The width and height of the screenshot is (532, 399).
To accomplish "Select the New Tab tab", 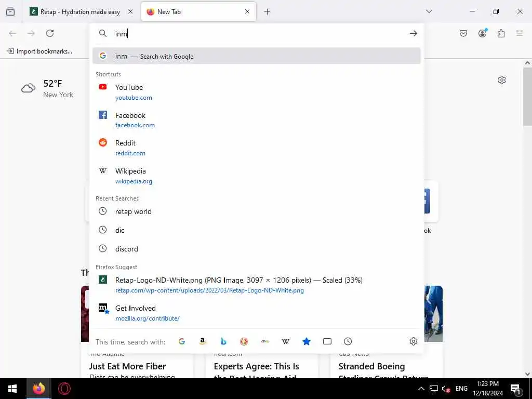I will 198,12.
